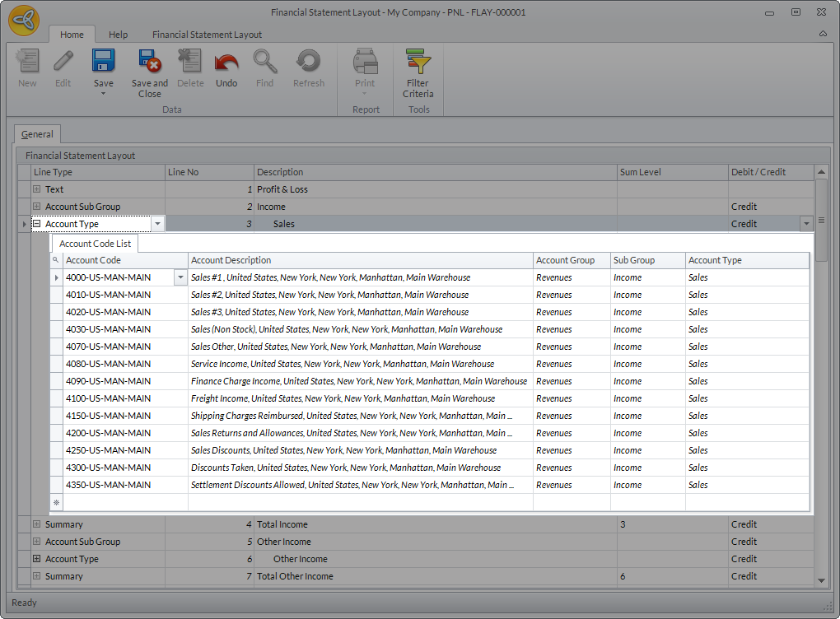
Task: Click the Account Description column header
Action: click(x=360, y=260)
